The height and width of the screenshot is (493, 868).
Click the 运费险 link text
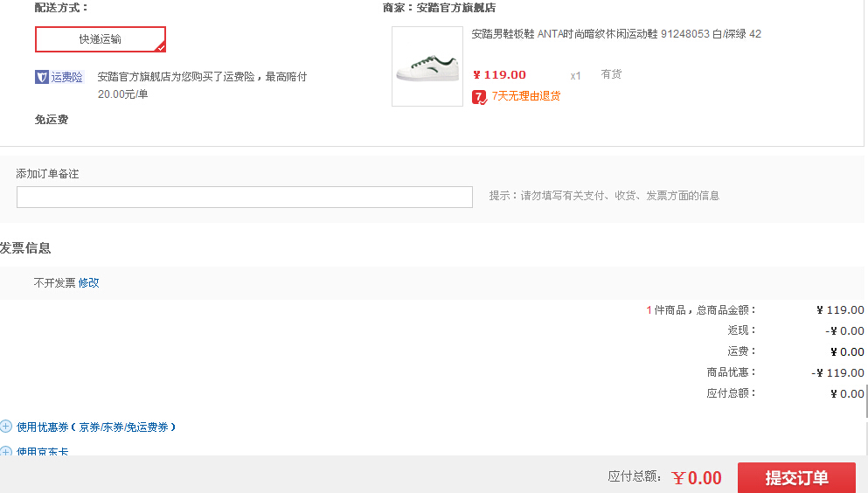tap(66, 77)
